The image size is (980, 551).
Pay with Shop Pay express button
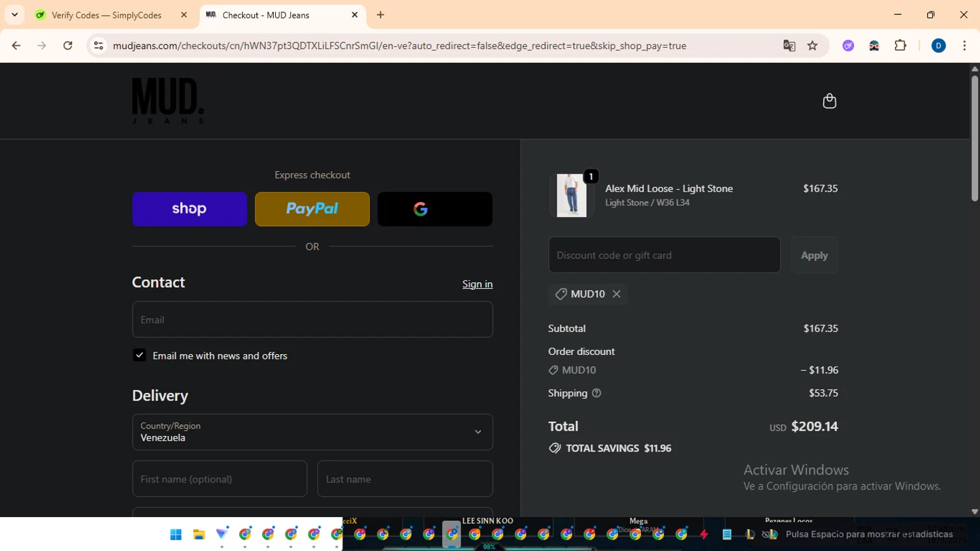click(x=189, y=209)
